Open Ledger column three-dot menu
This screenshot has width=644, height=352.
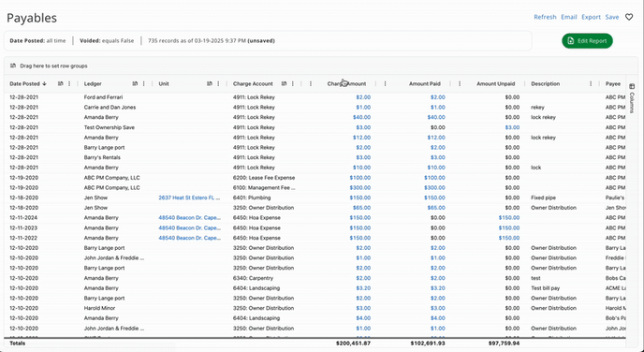pyautogui.click(x=144, y=84)
